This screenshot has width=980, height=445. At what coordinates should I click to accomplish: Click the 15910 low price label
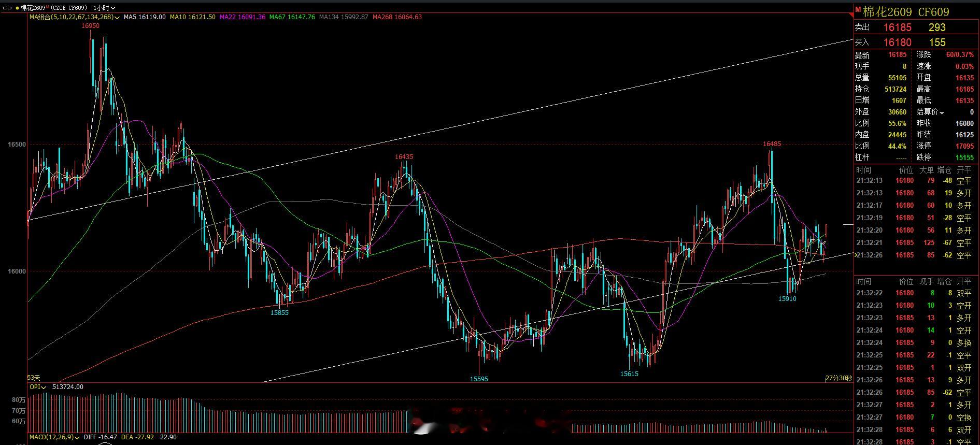(787, 299)
